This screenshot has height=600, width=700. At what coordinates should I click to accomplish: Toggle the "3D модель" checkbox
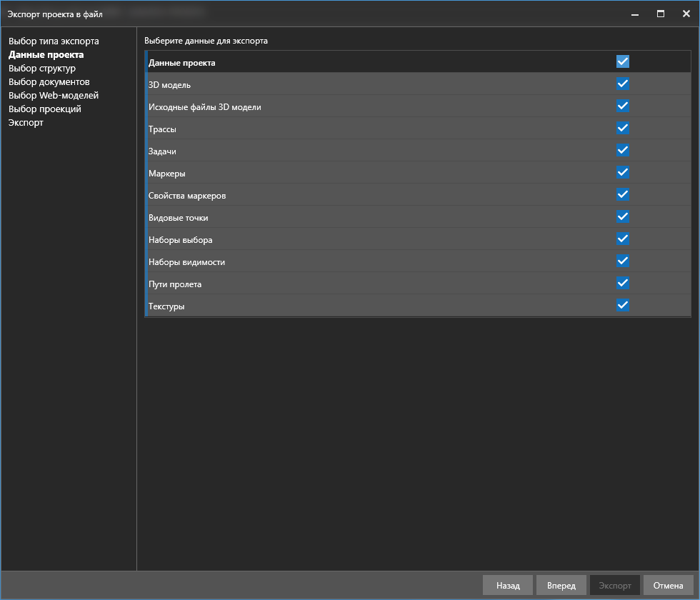(x=623, y=84)
